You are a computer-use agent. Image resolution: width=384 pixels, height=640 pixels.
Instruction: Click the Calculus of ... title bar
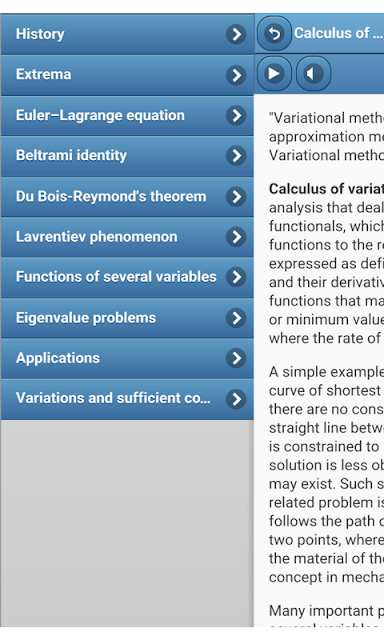pos(338,33)
